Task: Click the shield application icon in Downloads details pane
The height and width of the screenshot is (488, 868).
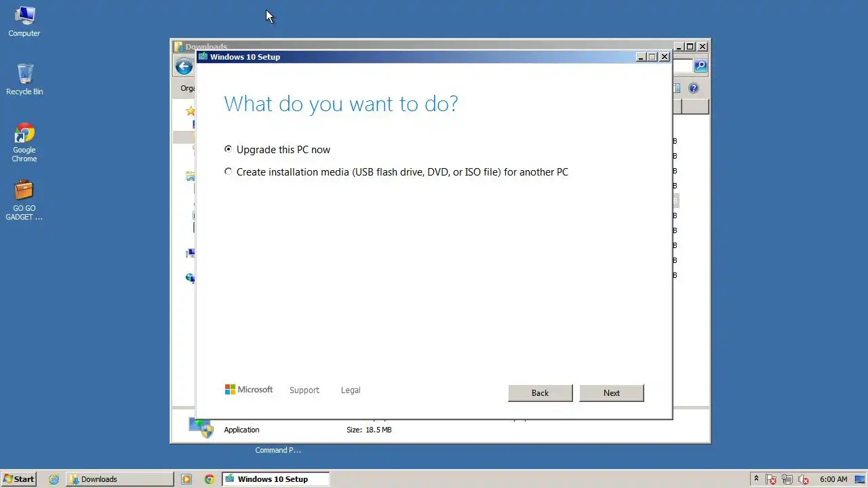Action: (x=201, y=428)
